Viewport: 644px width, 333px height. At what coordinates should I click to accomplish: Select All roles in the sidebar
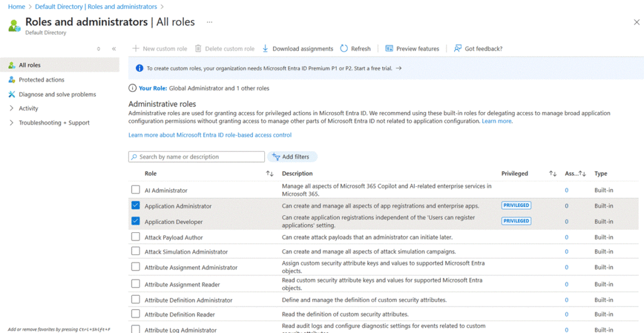[x=30, y=65]
